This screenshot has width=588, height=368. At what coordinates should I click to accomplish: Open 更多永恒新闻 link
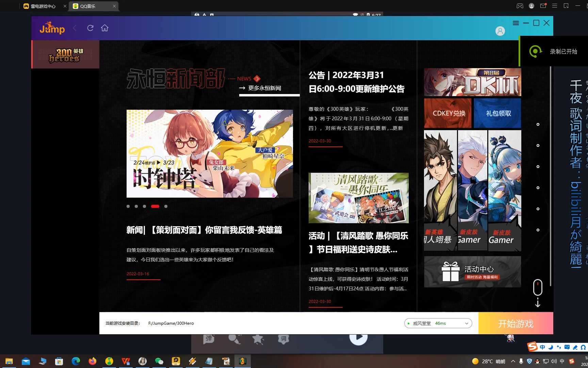tap(261, 88)
